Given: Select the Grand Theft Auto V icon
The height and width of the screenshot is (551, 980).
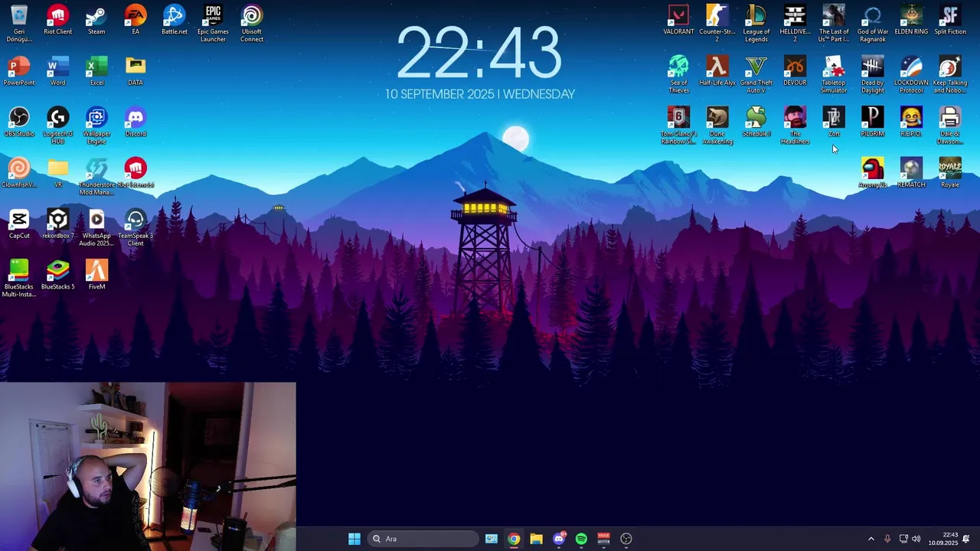Looking at the screenshot, I should click(756, 75).
